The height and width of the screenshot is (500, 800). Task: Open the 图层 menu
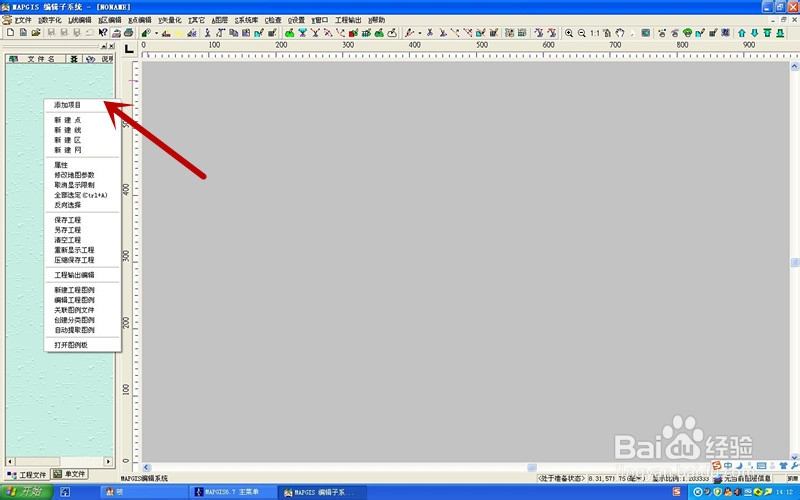(220, 20)
